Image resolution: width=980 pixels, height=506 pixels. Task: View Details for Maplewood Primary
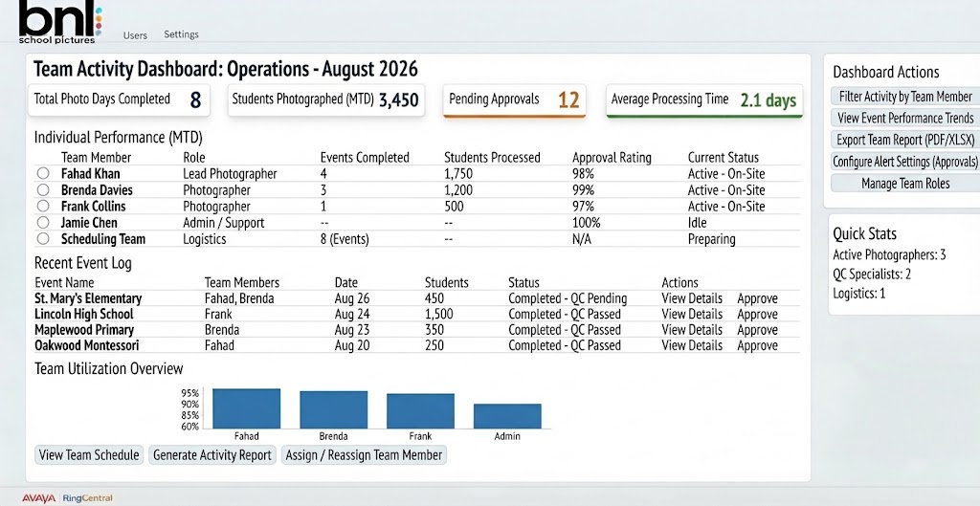pos(692,330)
